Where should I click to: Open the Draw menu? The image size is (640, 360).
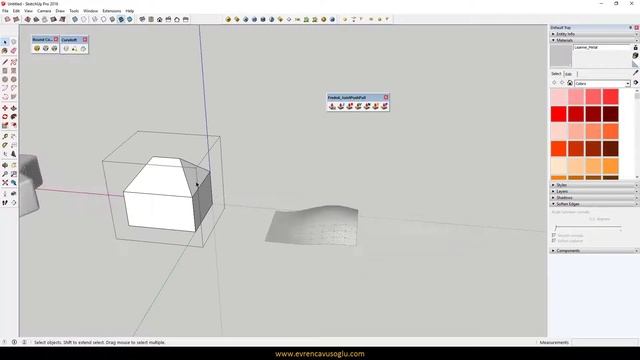pyautogui.click(x=60, y=11)
